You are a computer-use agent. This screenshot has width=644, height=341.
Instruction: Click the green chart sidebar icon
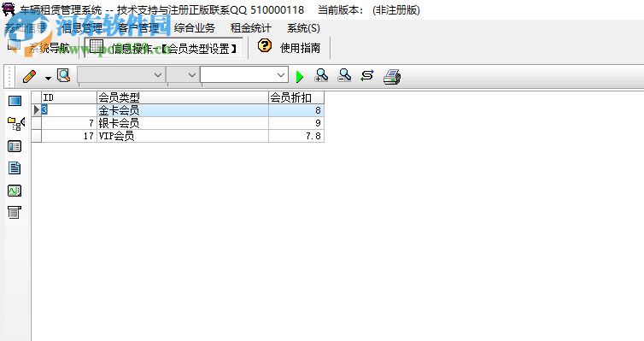[x=15, y=191]
